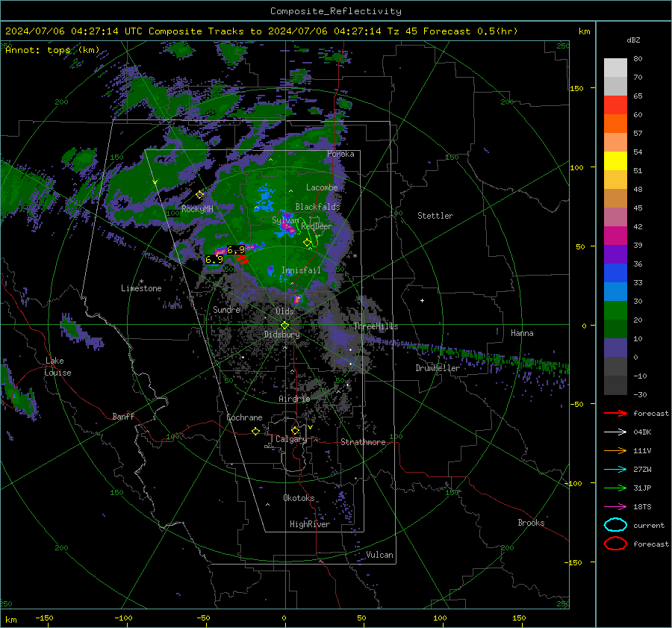Click the cyan 'current' ellipse legend icon
Screen dimensions: 672x628
(615, 525)
